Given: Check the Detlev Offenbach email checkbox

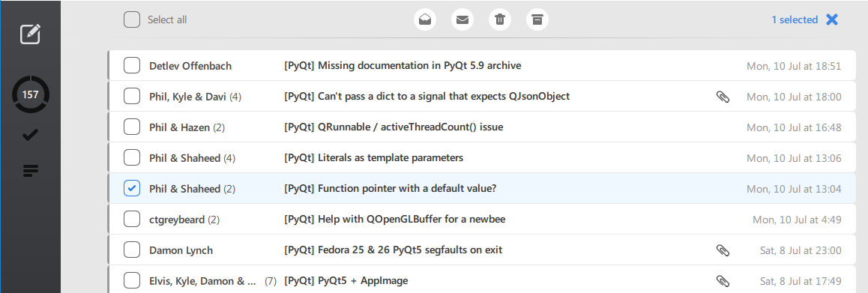Looking at the screenshot, I should [x=132, y=65].
